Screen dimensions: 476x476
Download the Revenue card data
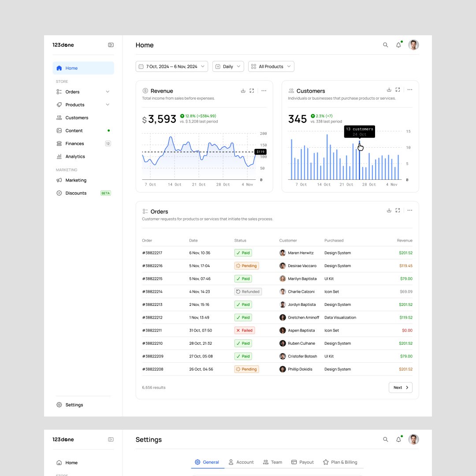(243, 91)
